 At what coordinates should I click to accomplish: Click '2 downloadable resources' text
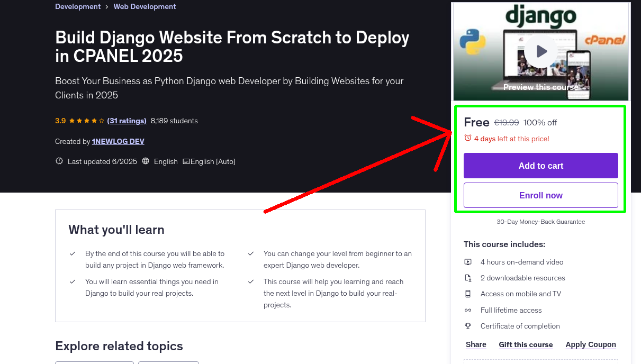click(x=523, y=278)
